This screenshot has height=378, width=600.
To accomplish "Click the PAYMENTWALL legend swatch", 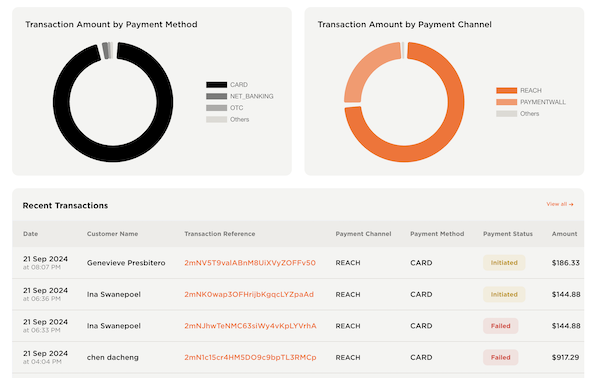I will pyautogui.click(x=507, y=102).
